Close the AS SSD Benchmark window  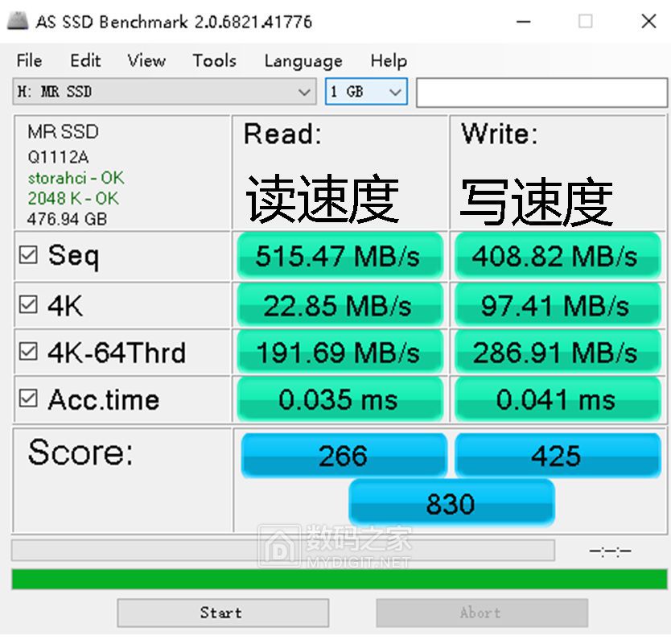[648, 21]
